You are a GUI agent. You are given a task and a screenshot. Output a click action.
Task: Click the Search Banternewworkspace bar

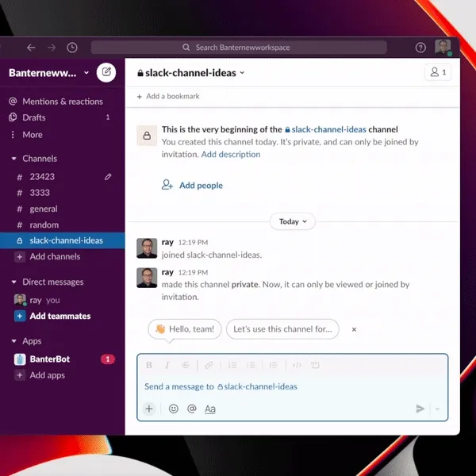coord(239,48)
